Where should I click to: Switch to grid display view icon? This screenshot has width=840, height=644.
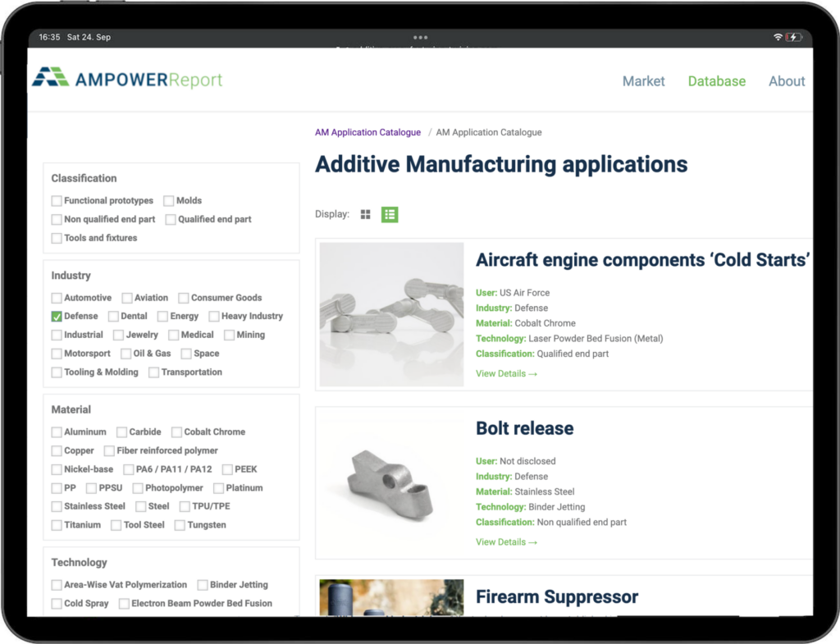coord(365,215)
